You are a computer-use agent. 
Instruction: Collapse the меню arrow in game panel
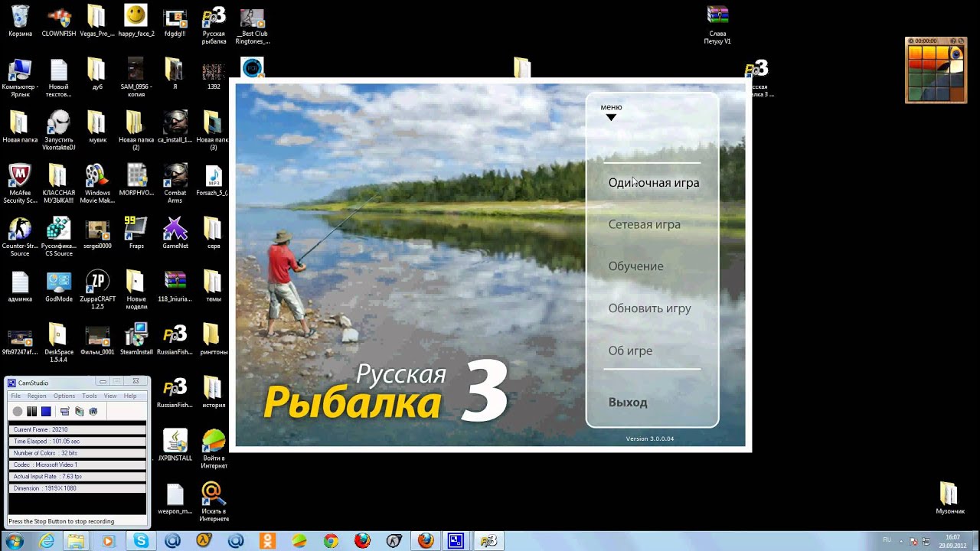tap(611, 117)
